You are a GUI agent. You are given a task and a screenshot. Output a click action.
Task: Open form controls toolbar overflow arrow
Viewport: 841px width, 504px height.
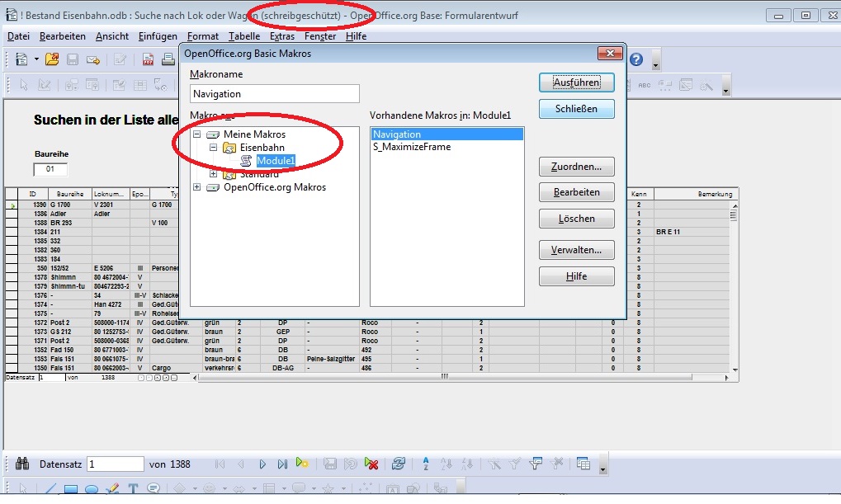pyautogui.click(x=725, y=91)
